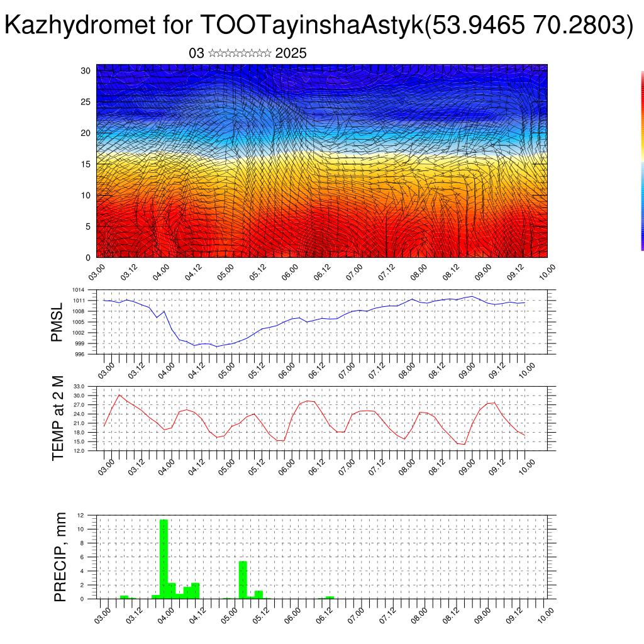Click the 8 value on the PRECIP axis

[x=82, y=543]
